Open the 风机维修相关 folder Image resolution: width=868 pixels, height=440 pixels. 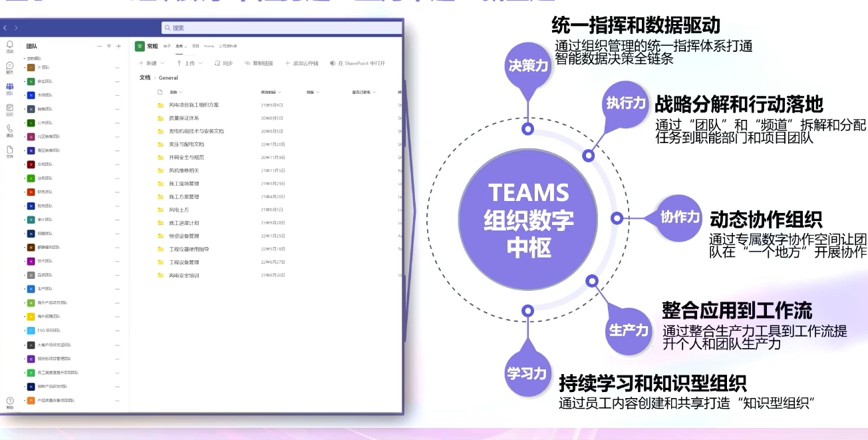pos(184,170)
